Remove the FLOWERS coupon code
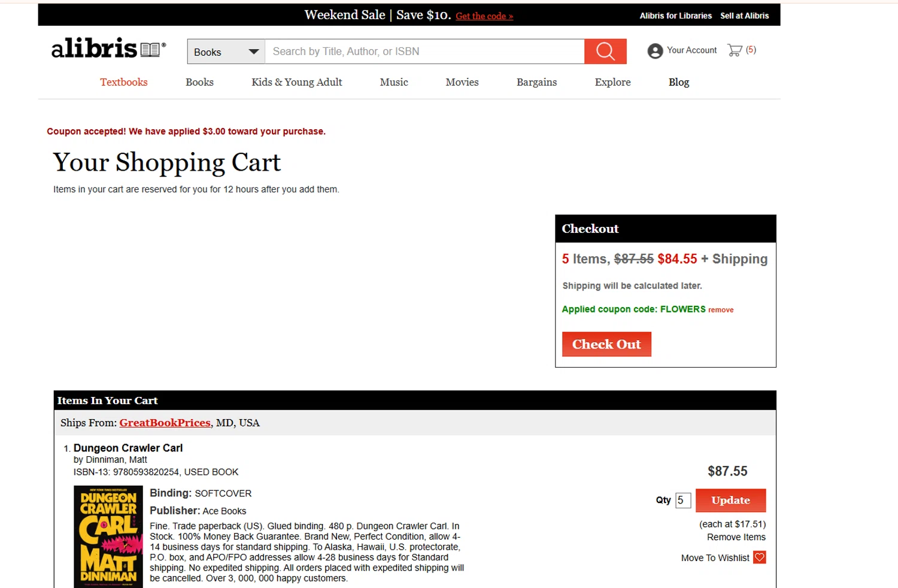898x588 pixels. (x=721, y=310)
